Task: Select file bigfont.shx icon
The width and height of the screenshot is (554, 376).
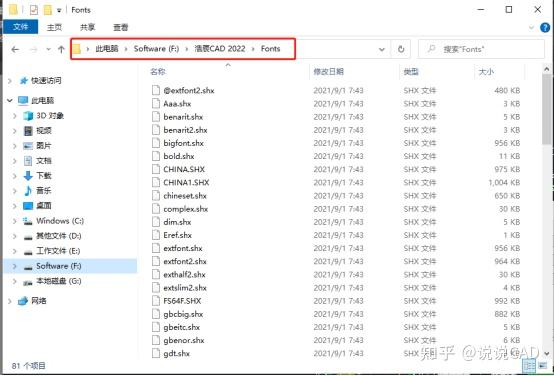Action: click(x=156, y=143)
